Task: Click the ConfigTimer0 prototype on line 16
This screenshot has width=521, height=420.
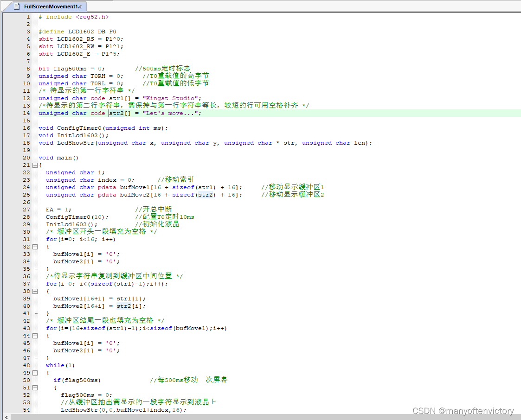Action: click(103, 128)
